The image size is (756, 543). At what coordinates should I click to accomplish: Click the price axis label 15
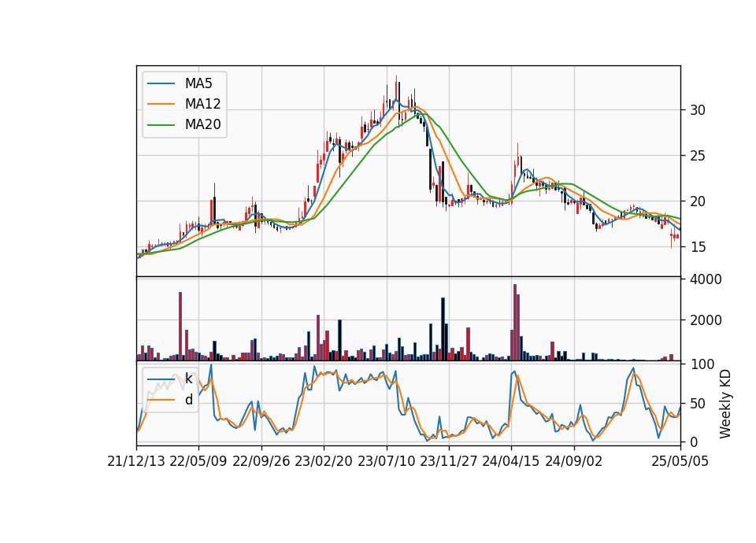(x=698, y=247)
